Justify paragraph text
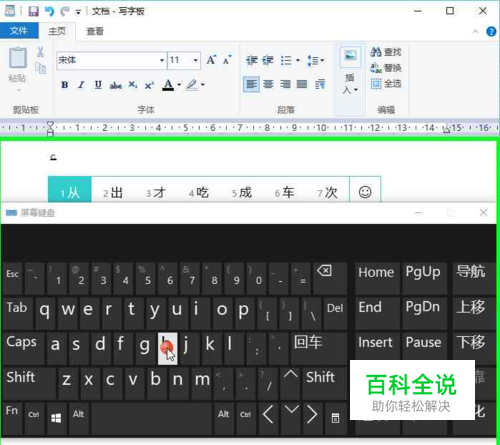 click(x=302, y=84)
